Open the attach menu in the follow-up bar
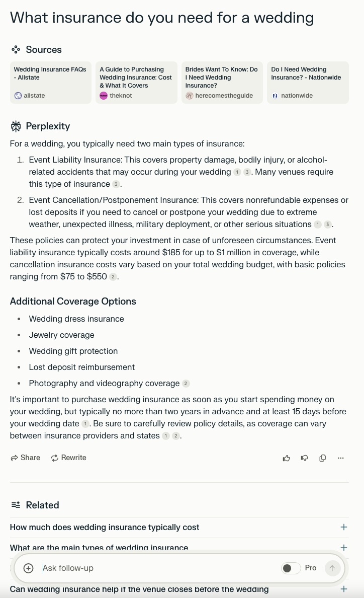364x598 pixels. [28, 568]
